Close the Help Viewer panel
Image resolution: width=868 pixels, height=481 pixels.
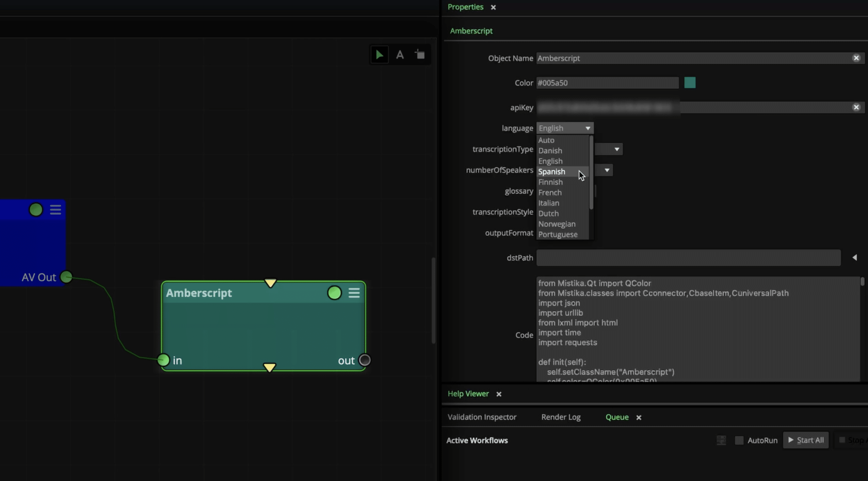[x=499, y=394]
